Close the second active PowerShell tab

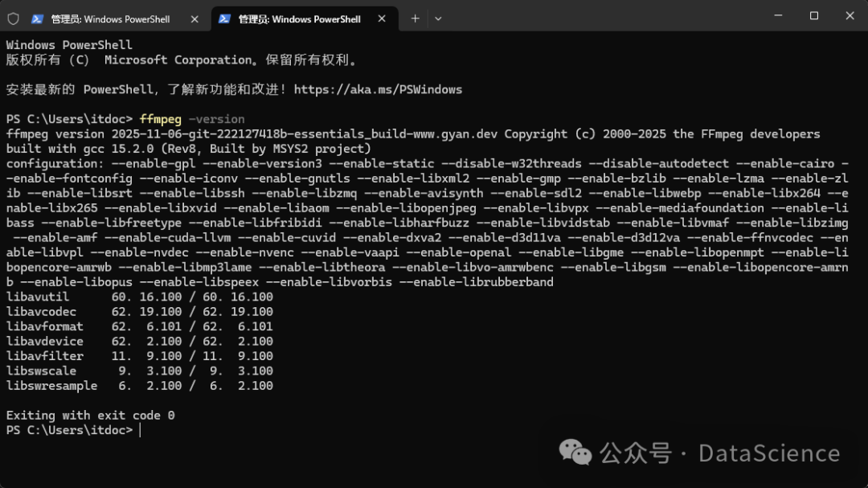(382, 18)
